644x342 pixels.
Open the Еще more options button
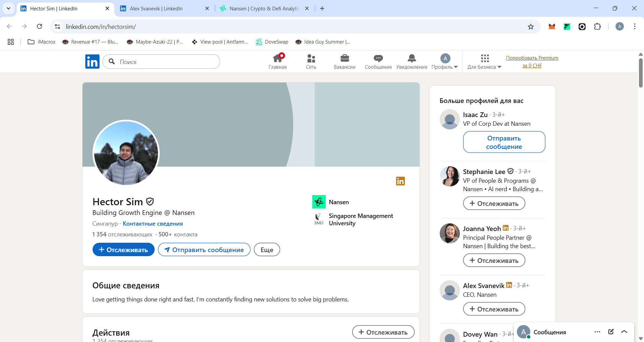(x=267, y=249)
